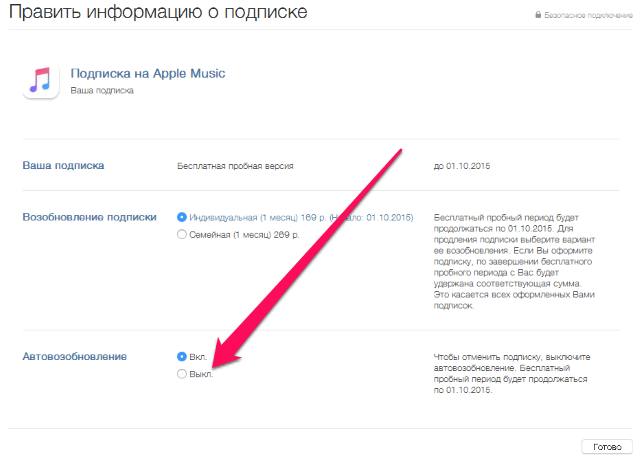Viewport: 640px width, 459px height.
Task: Click the Бесплатная пробная версия text
Action: [x=235, y=166]
